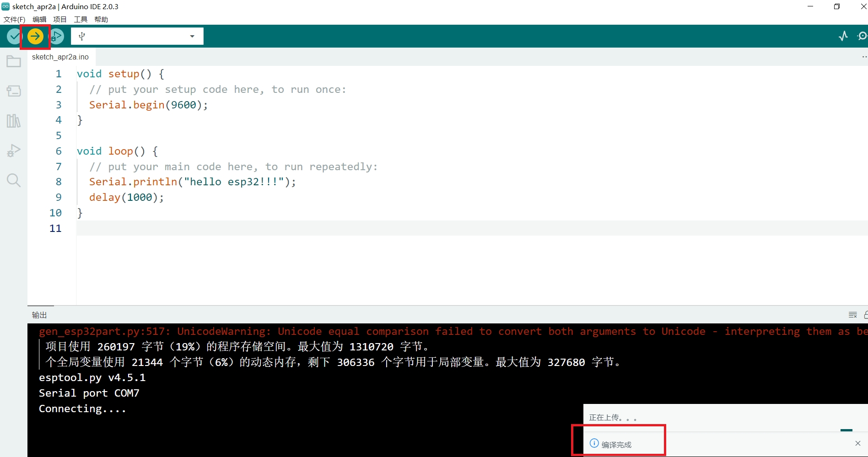Click the 正在上传 progress indicator
The height and width of the screenshot is (457, 868).
pos(613,418)
